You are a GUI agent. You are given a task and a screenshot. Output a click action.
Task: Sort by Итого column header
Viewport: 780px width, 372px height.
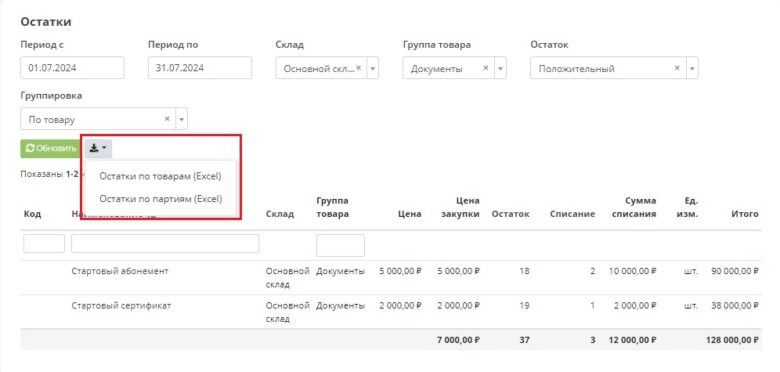744,214
